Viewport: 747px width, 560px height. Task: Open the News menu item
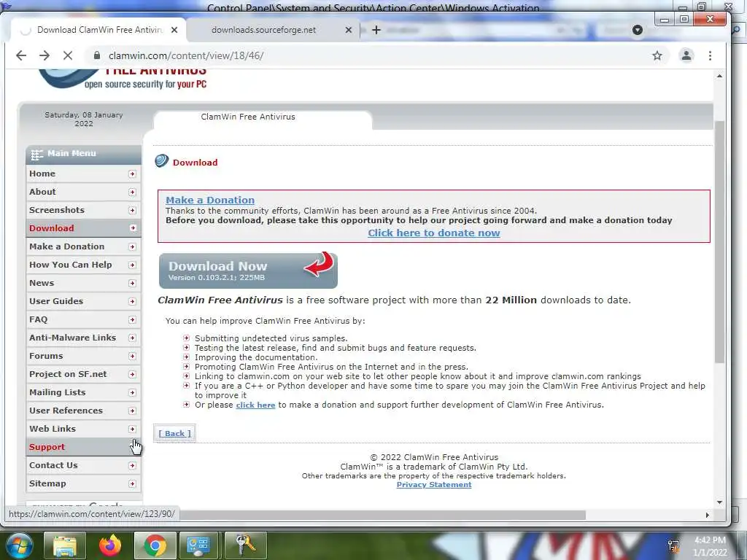click(x=83, y=283)
